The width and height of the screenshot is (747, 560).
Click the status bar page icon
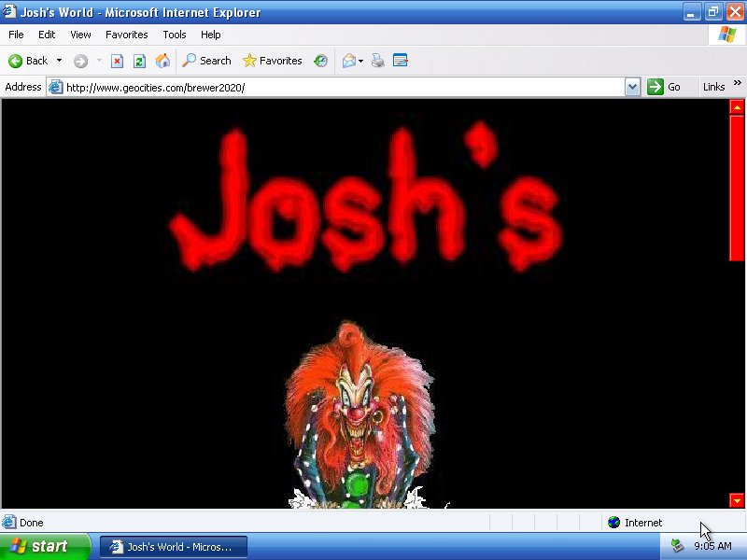(9, 523)
